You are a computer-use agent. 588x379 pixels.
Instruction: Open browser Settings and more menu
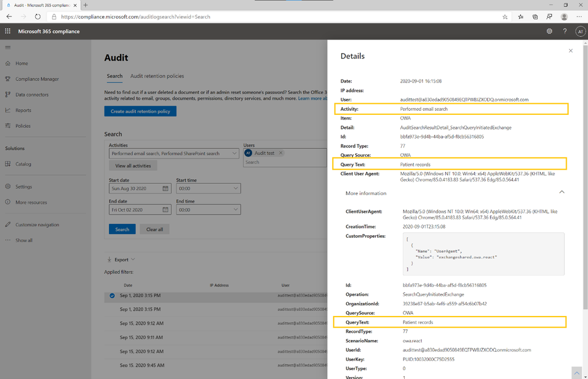tap(579, 17)
